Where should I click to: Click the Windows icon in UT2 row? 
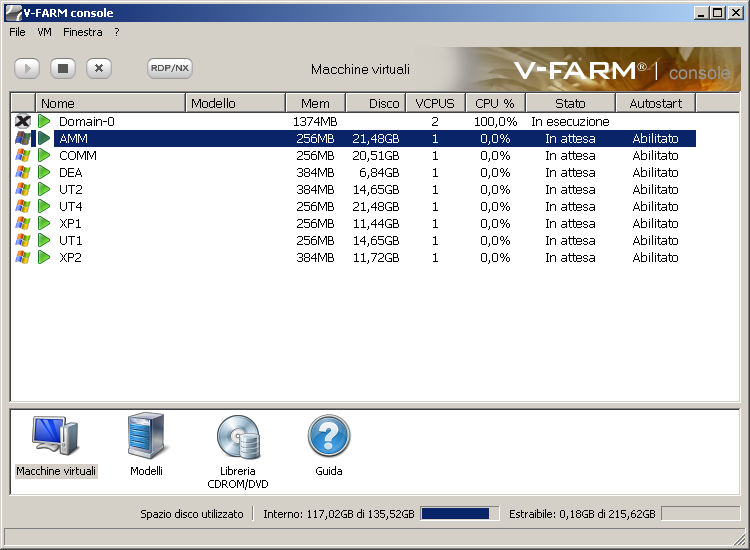click(22, 189)
